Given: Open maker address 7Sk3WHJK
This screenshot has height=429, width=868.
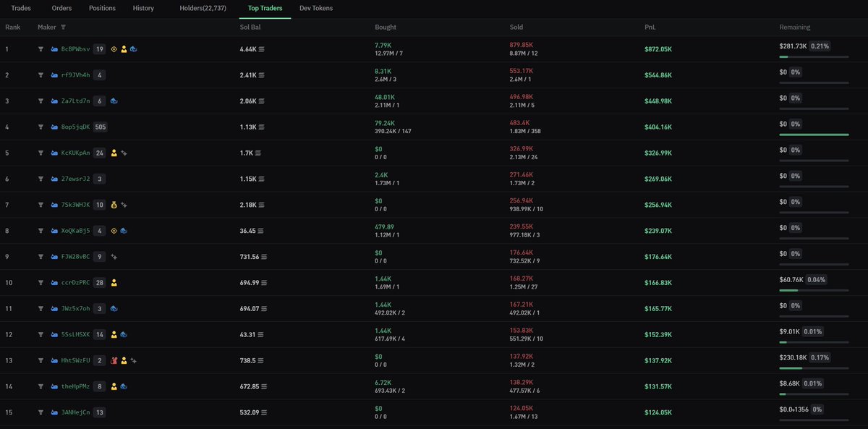Looking at the screenshot, I should point(76,205).
